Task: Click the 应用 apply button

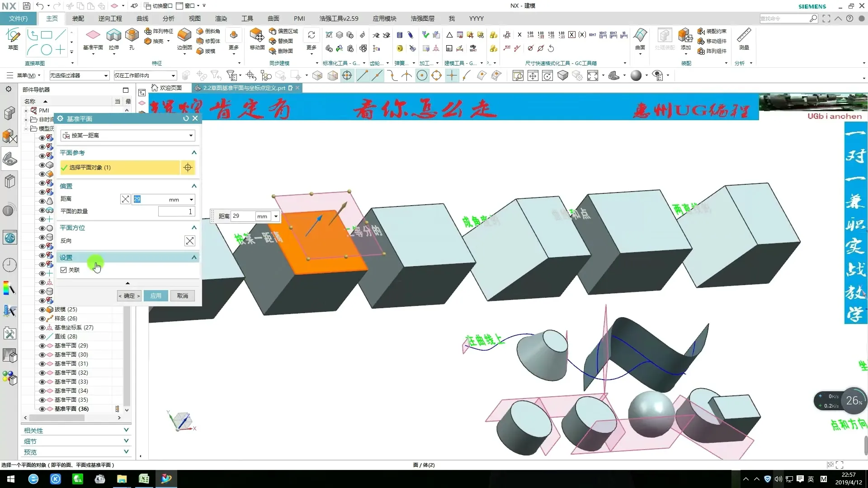Action: click(156, 296)
